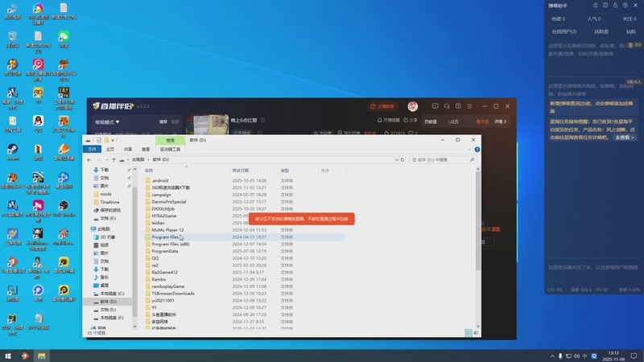Click the lock icon in 弹幕助手 panel

615,6
